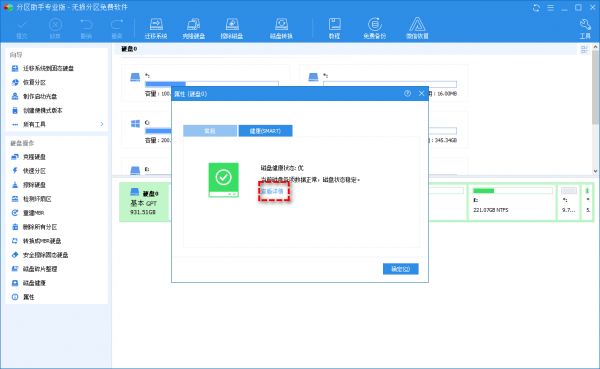Viewport: 600px width, 369px height.
Task: Click the 查看详情 link in dialog
Action: point(272,191)
